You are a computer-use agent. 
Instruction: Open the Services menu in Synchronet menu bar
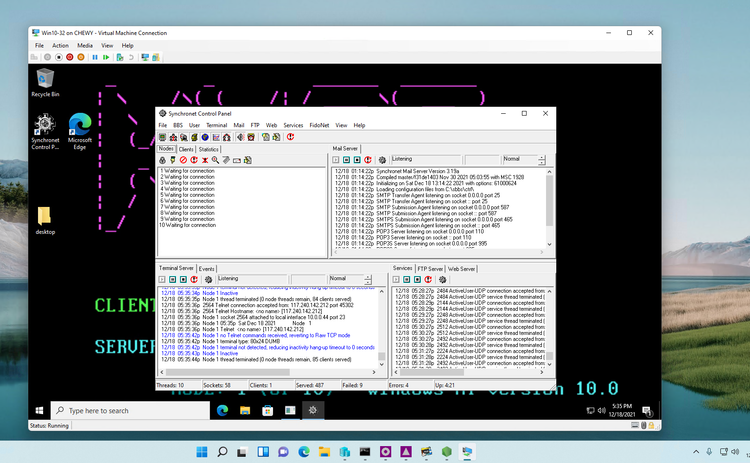(x=293, y=125)
